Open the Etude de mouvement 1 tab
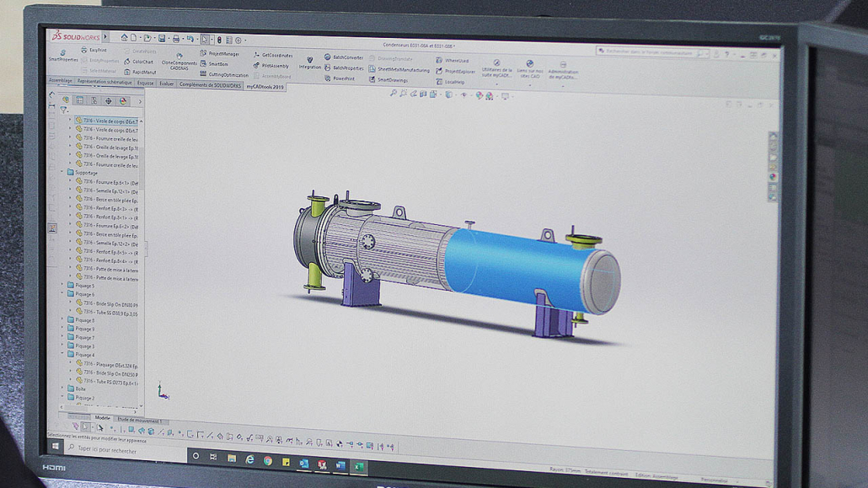This screenshot has width=868, height=488. pos(139,421)
